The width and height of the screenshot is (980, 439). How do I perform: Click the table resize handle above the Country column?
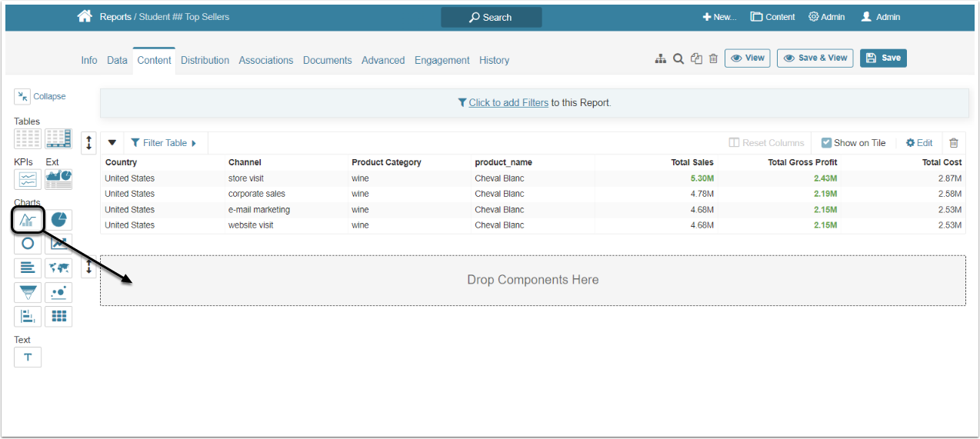[x=89, y=143]
